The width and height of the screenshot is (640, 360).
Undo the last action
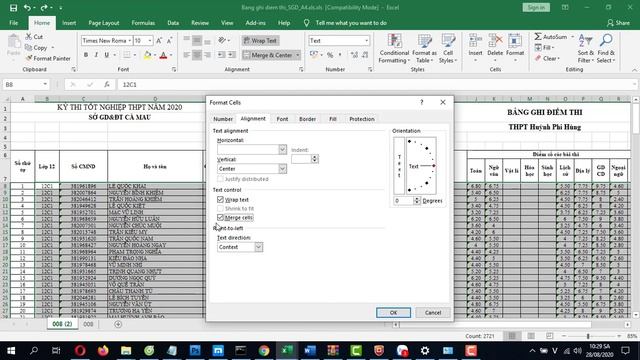[27, 8]
